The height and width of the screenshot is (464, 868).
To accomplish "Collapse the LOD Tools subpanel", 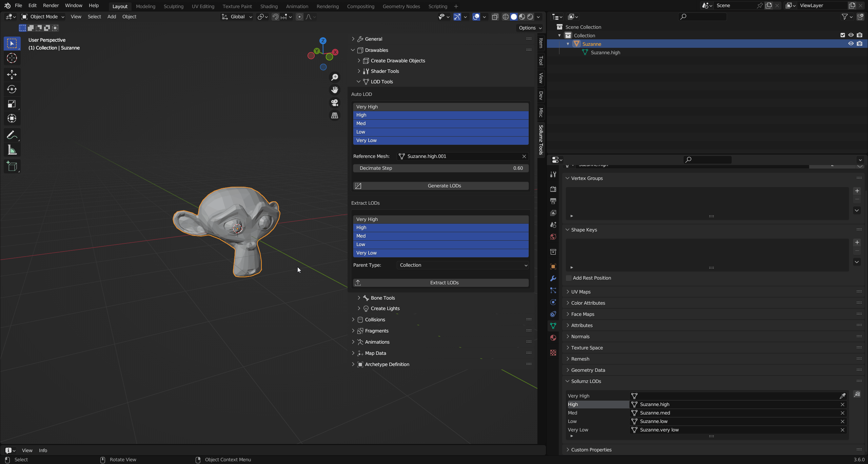I will click(x=358, y=82).
